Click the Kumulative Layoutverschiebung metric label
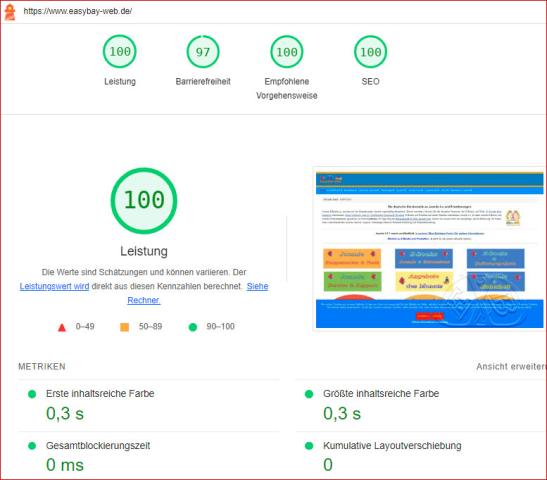The height and width of the screenshot is (480, 547). [x=392, y=445]
